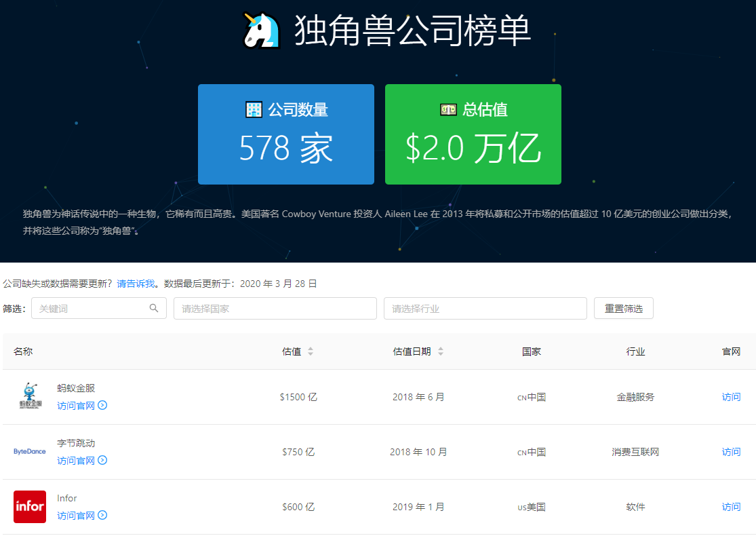Sort table by 估值 column arrows
The image size is (756, 536).
pos(311,351)
